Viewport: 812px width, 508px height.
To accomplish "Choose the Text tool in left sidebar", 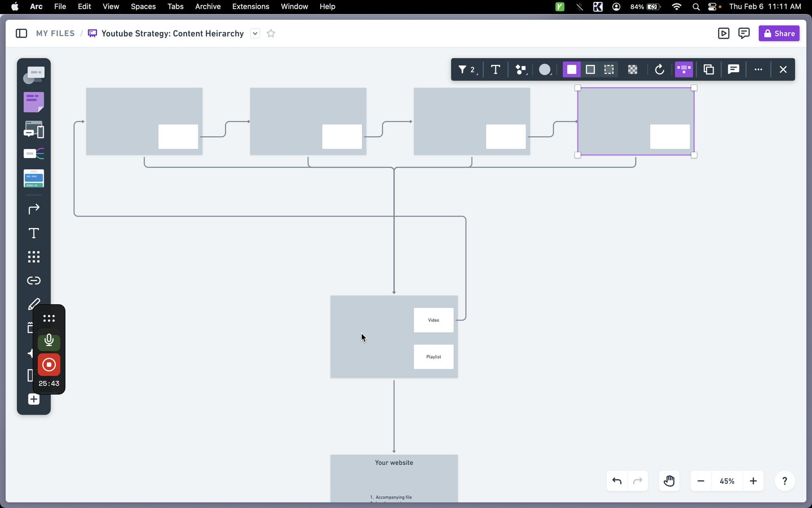I will click(33, 233).
